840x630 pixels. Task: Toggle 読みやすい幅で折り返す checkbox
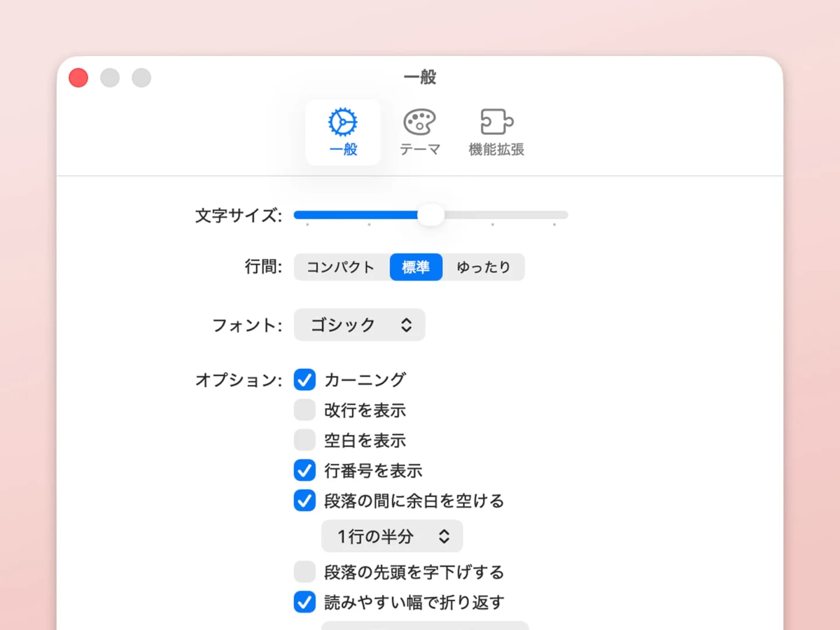point(304,602)
